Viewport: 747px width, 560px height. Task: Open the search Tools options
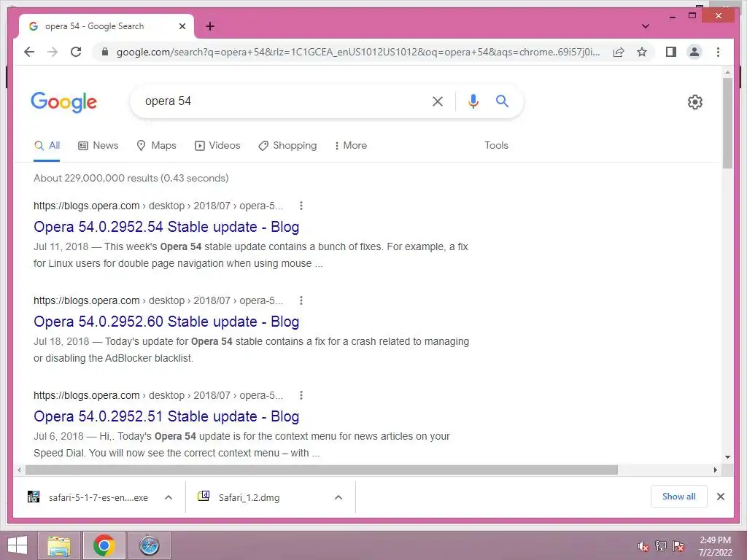click(x=496, y=146)
